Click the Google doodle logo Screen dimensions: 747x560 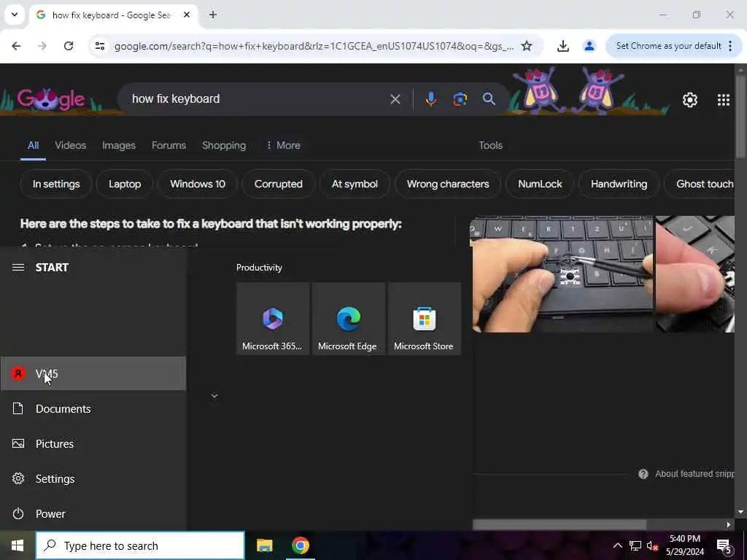[x=51, y=99]
